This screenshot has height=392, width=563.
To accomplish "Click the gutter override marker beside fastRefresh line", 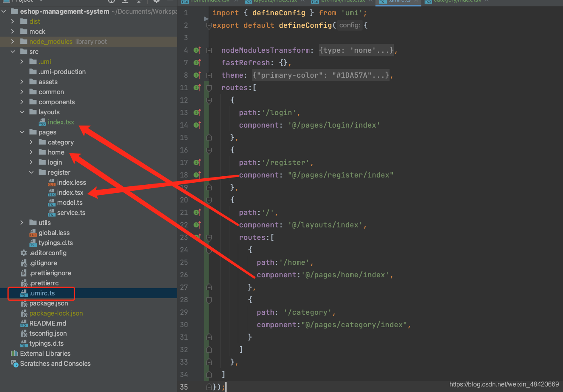I will (x=197, y=63).
